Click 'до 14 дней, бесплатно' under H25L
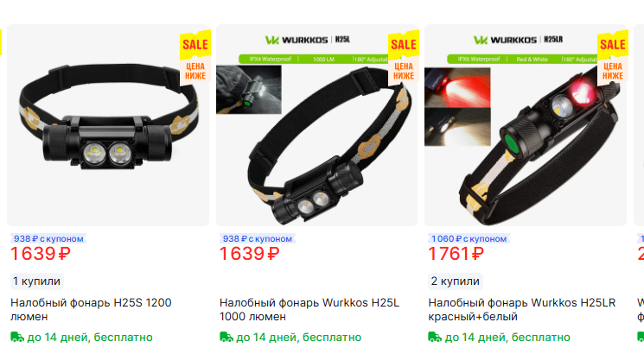 click(298, 338)
